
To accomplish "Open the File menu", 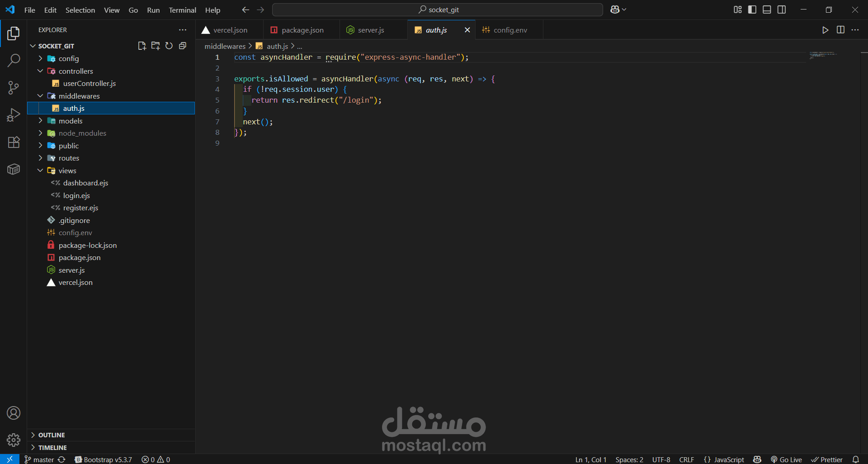I will 30,10.
